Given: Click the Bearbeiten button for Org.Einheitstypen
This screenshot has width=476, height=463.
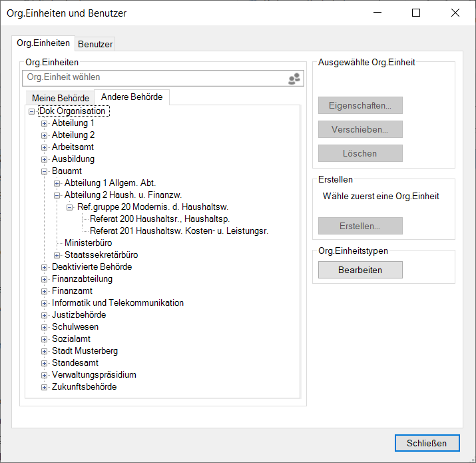Looking at the screenshot, I should [360, 270].
